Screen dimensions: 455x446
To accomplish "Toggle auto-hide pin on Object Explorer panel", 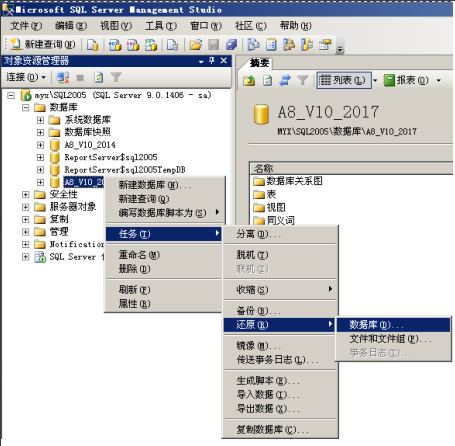I will tap(212, 61).
